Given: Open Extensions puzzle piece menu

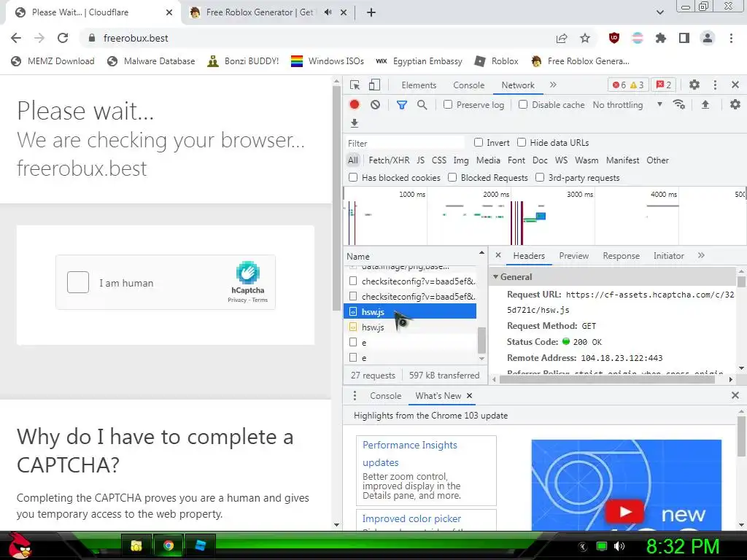Looking at the screenshot, I should click(661, 38).
